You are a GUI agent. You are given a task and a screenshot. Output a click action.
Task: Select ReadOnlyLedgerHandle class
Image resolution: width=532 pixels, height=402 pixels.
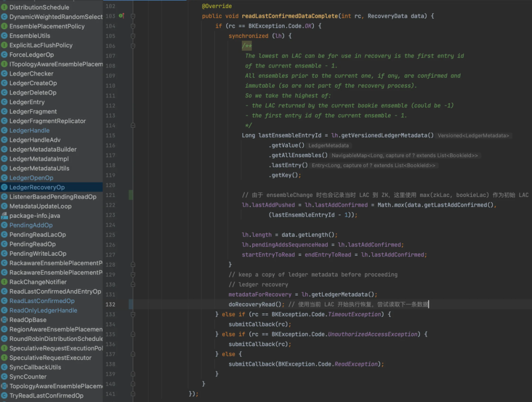click(x=43, y=310)
